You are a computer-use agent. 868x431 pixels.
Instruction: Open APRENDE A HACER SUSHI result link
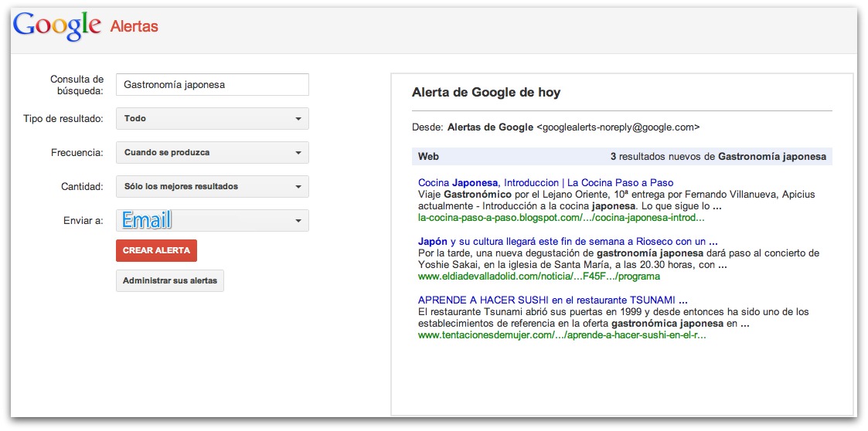(x=552, y=300)
